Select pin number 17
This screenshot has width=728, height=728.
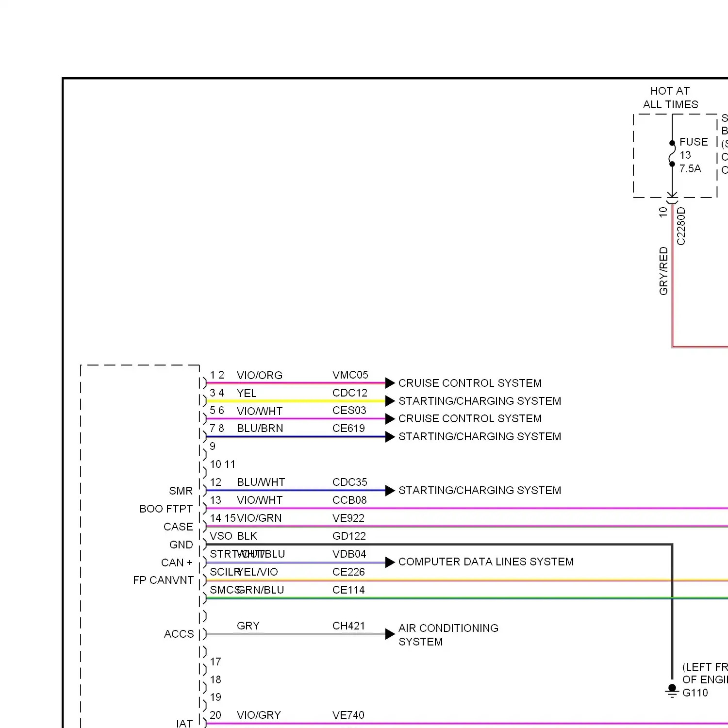(215, 662)
